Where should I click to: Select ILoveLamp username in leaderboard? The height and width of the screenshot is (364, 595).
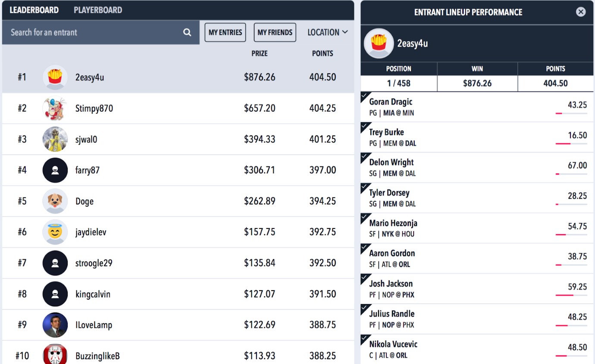94,325
